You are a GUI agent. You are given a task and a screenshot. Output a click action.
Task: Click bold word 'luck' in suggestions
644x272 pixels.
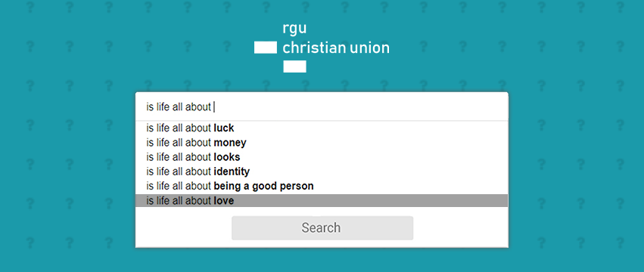pyautogui.click(x=224, y=128)
